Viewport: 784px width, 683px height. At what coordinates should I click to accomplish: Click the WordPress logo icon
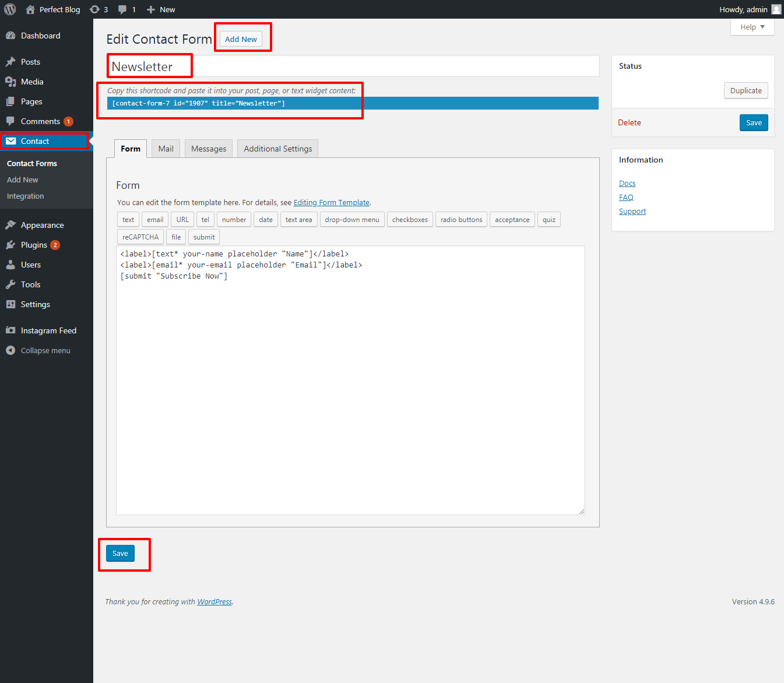pyautogui.click(x=10, y=9)
